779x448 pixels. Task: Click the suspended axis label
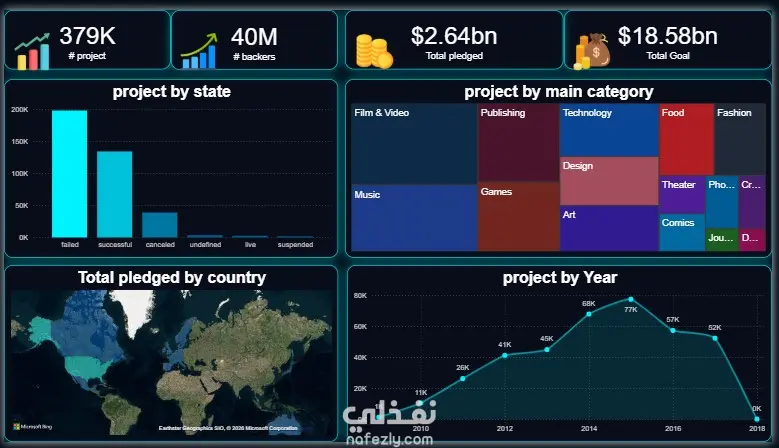(x=295, y=244)
